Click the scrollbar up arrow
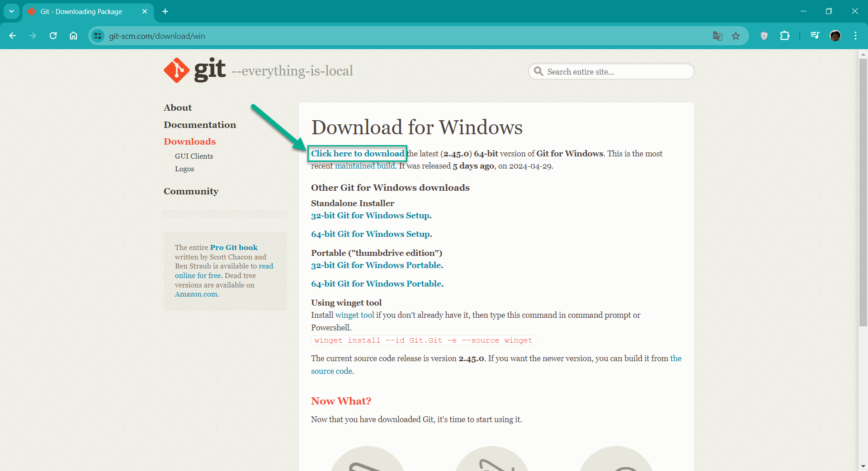The height and width of the screenshot is (471, 868). [863, 54]
